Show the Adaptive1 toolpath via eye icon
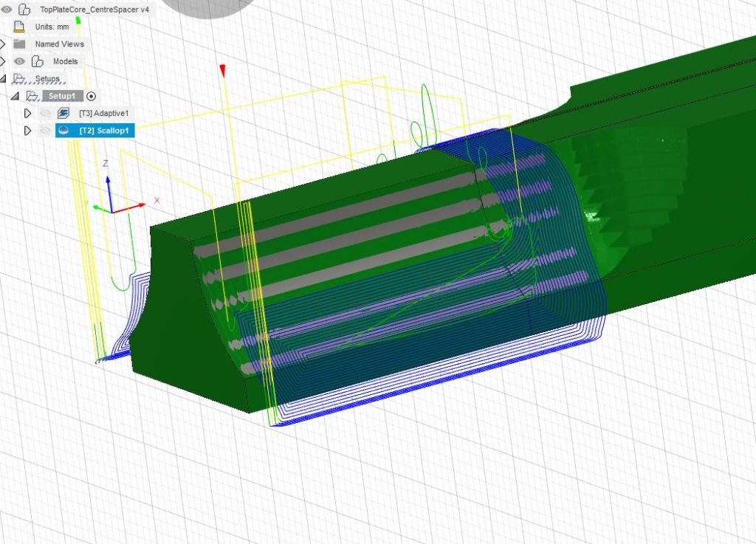756x544 pixels. pos(45,113)
